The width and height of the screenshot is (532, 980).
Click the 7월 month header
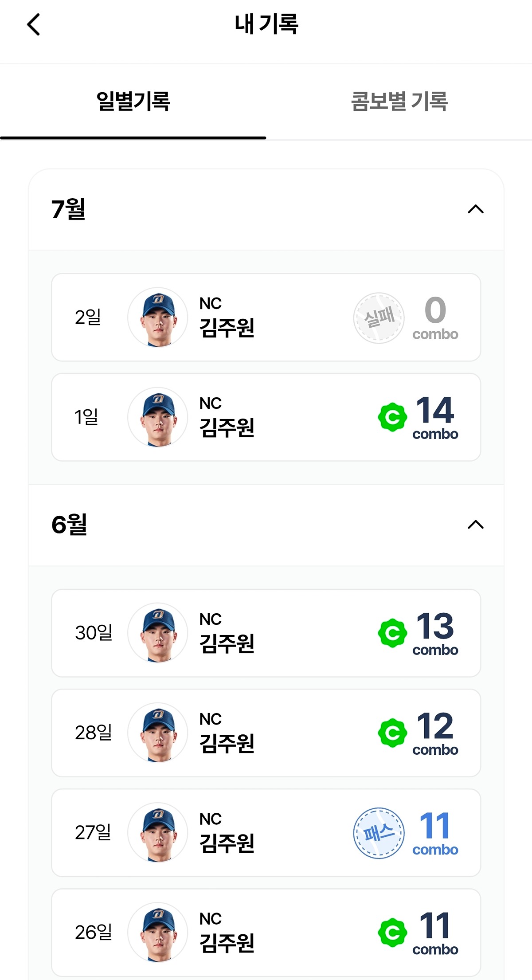click(x=266, y=209)
